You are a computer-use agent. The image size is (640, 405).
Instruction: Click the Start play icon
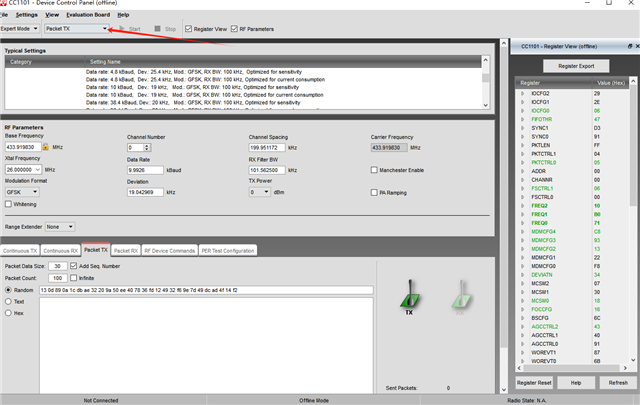click(x=122, y=29)
